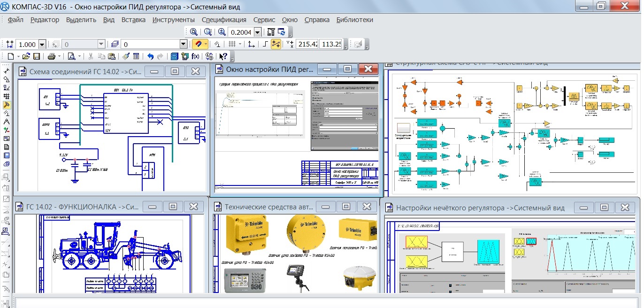This screenshot has width=644, height=308.
Task: Open the snapping magnet dropdown arrow
Action: (x=206, y=44)
